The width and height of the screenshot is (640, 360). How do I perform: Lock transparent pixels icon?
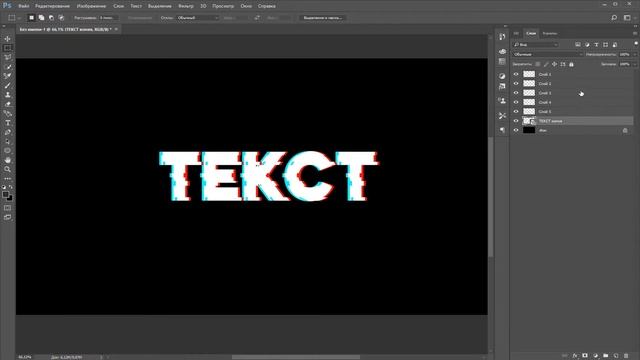538,64
